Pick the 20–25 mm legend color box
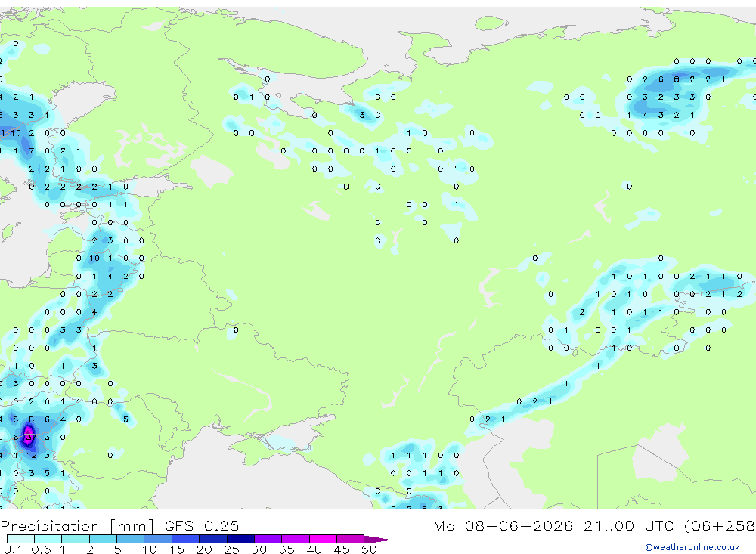 [x=213, y=539]
